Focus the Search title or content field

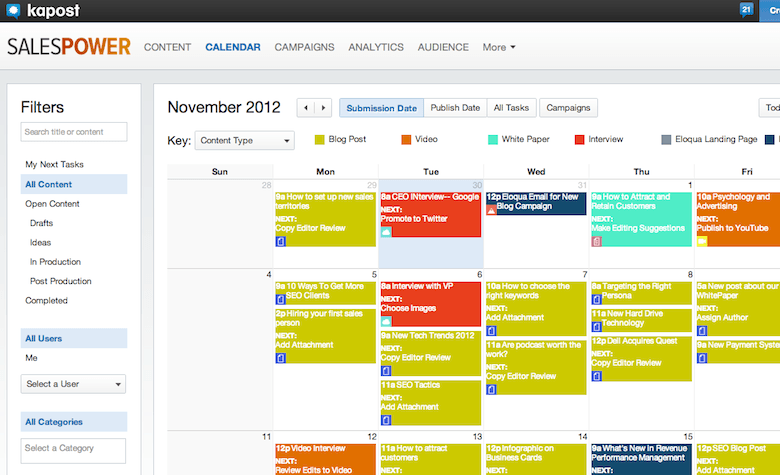click(74, 132)
